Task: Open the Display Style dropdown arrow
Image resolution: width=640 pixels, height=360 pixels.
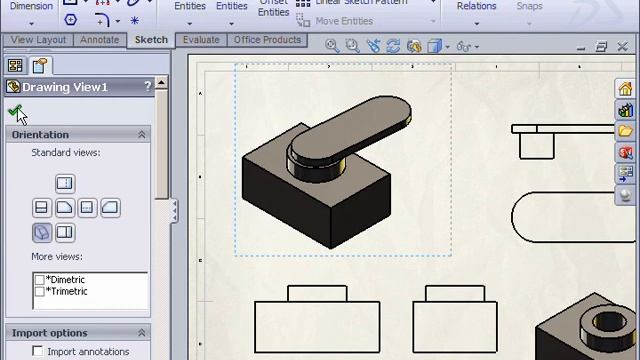Action: click(x=447, y=47)
